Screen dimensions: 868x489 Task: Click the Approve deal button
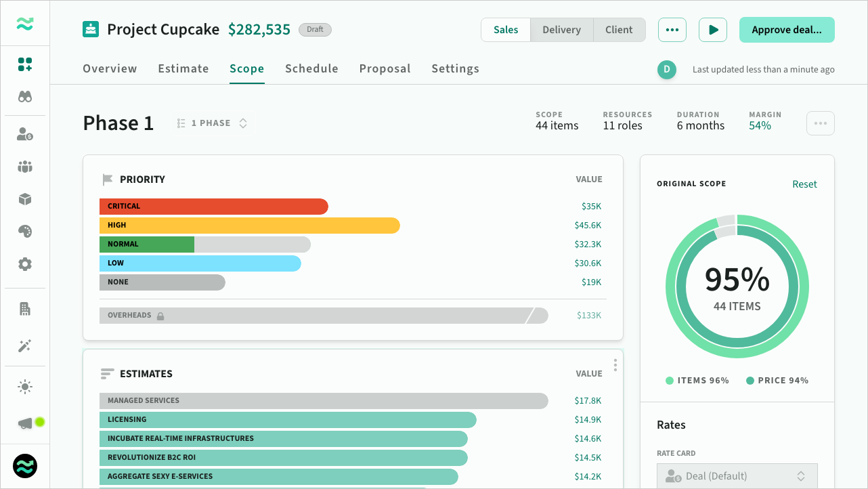pos(786,30)
